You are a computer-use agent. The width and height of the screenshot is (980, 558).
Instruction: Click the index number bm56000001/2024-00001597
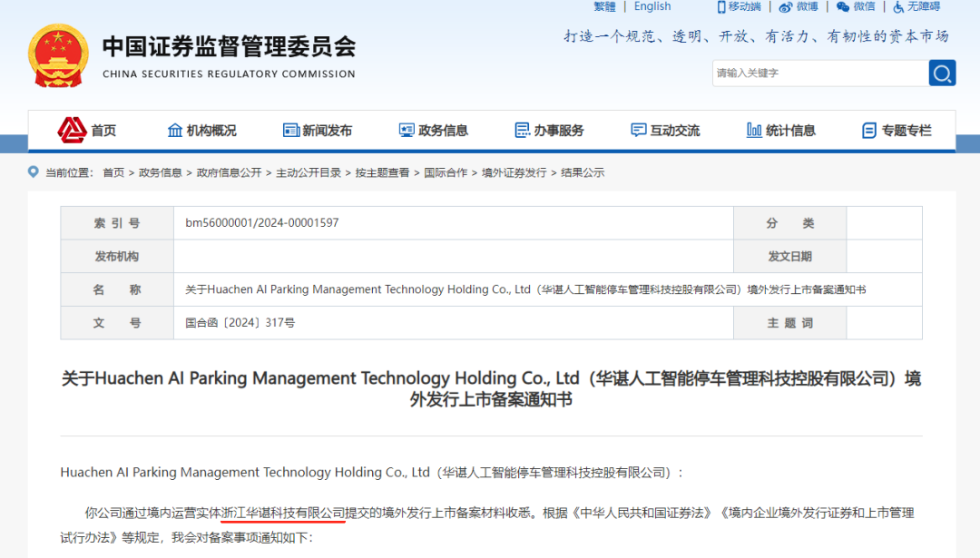point(262,223)
